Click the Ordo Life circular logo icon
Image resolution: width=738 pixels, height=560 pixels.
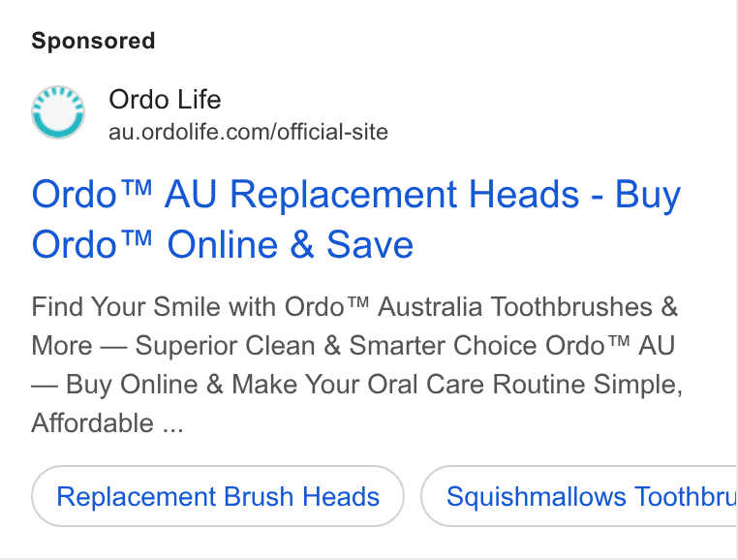pyautogui.click(x=58, y=112)
